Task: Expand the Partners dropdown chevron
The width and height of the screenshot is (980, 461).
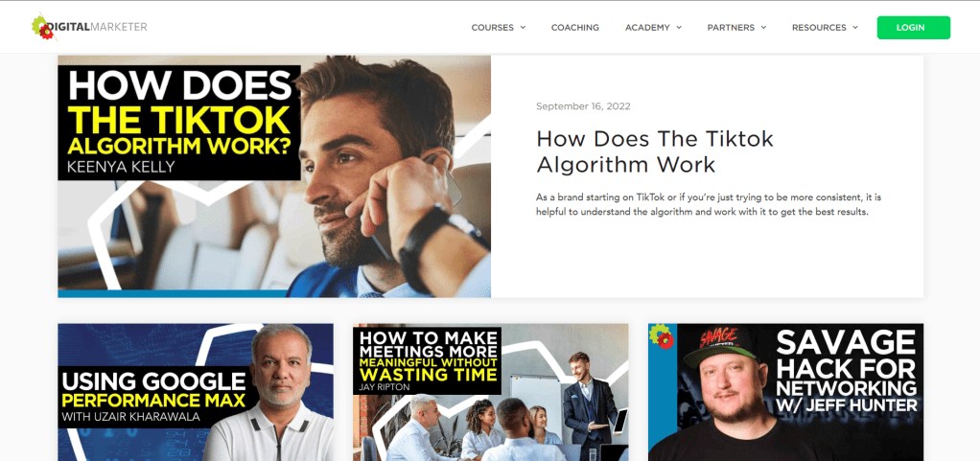Action: tap(763, 28)
